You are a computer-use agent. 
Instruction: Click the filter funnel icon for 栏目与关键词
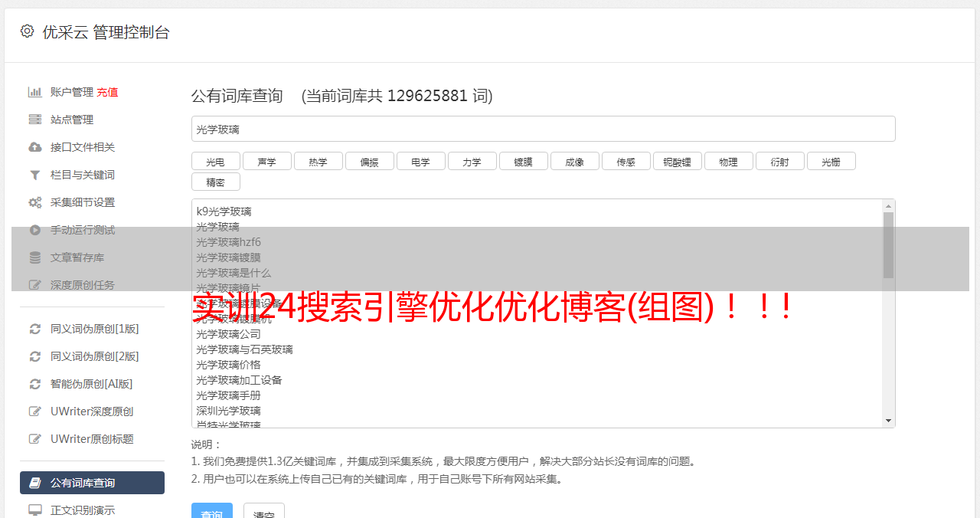(x=35, y=175)
